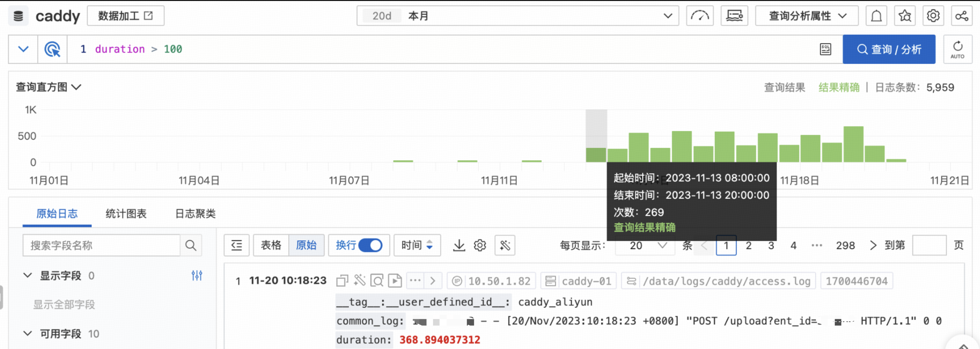The image size is (980, 349).
Task: Click the 搜索字段名称 field search box
Action: tap(101, 245)
